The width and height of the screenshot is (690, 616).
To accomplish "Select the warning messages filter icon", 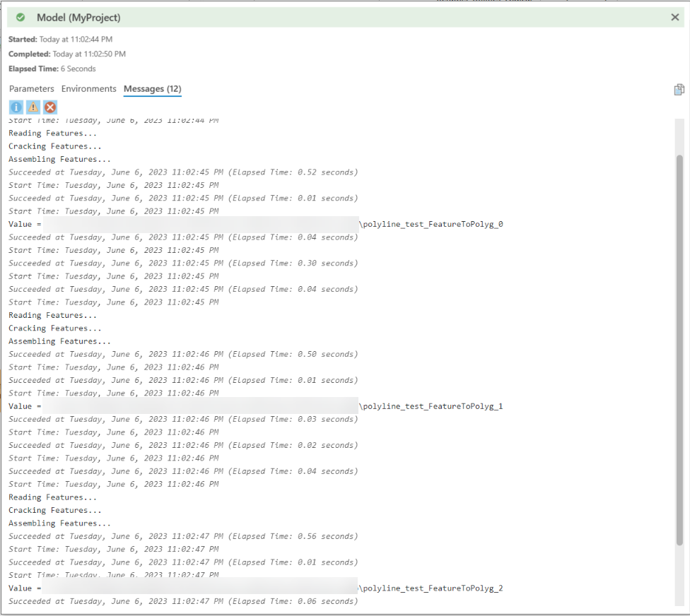I will click(x=33, y=107).
